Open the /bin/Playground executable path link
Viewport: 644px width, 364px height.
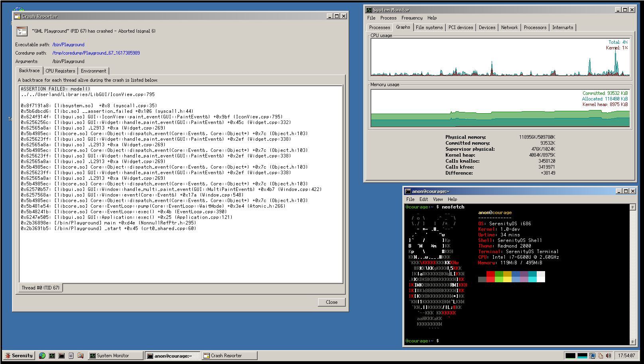point(69,45)
